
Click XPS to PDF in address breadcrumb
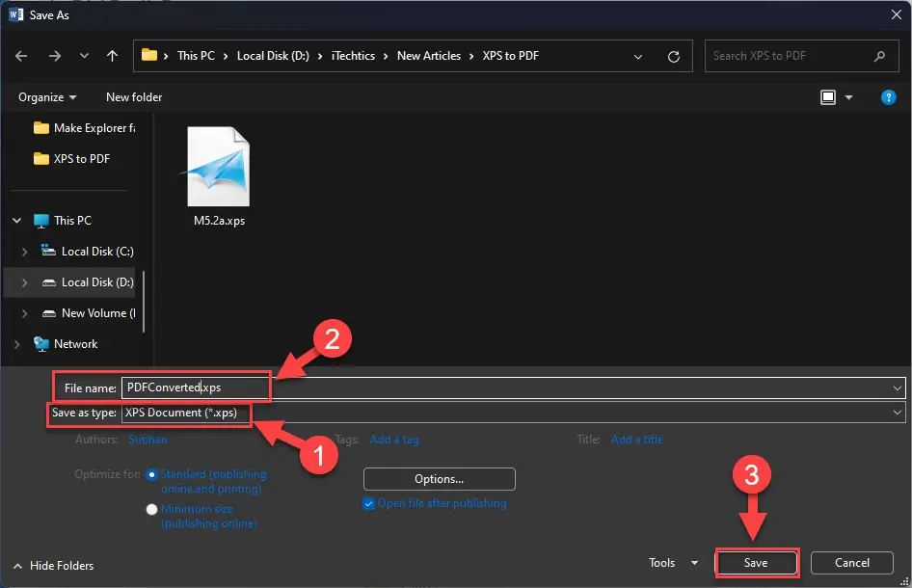pyautogui.click(x=511, y=56)
